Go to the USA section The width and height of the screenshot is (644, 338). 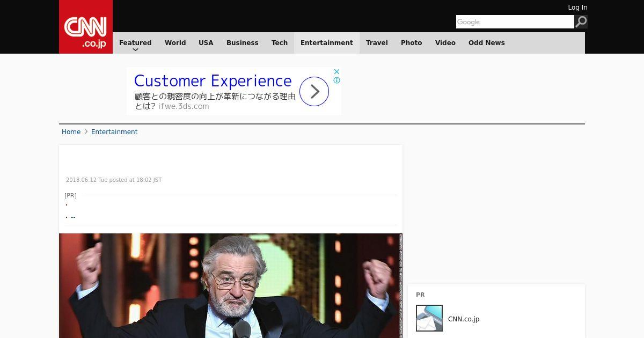[206, 43]
